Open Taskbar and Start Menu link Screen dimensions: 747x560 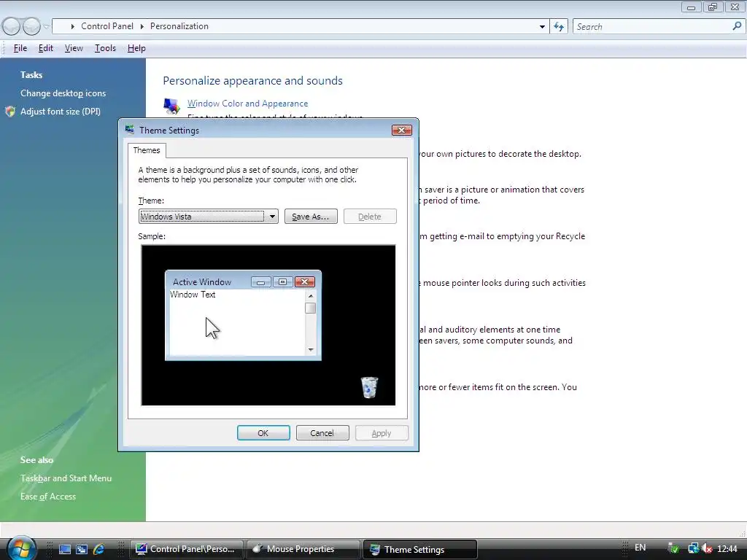click(66, 478)
